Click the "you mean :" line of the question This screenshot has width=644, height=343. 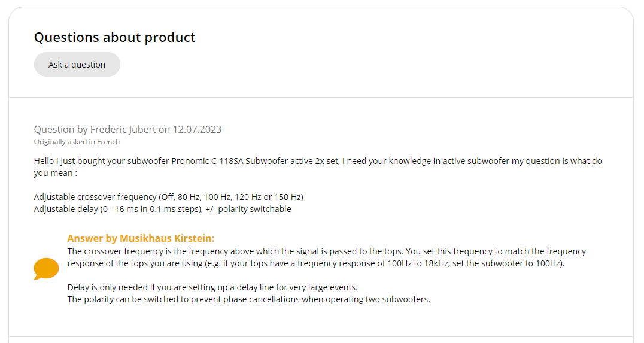click(x=56, y=173)
